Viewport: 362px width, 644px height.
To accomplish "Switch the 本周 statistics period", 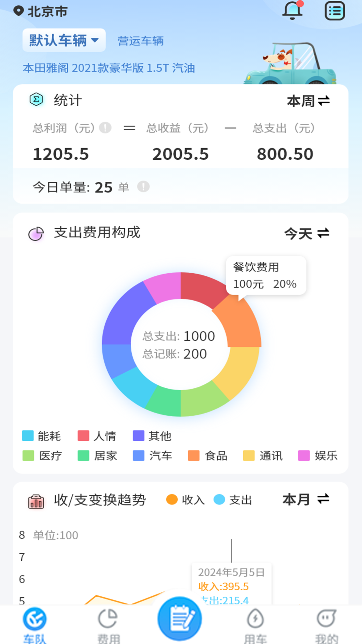I will [308, 101].
